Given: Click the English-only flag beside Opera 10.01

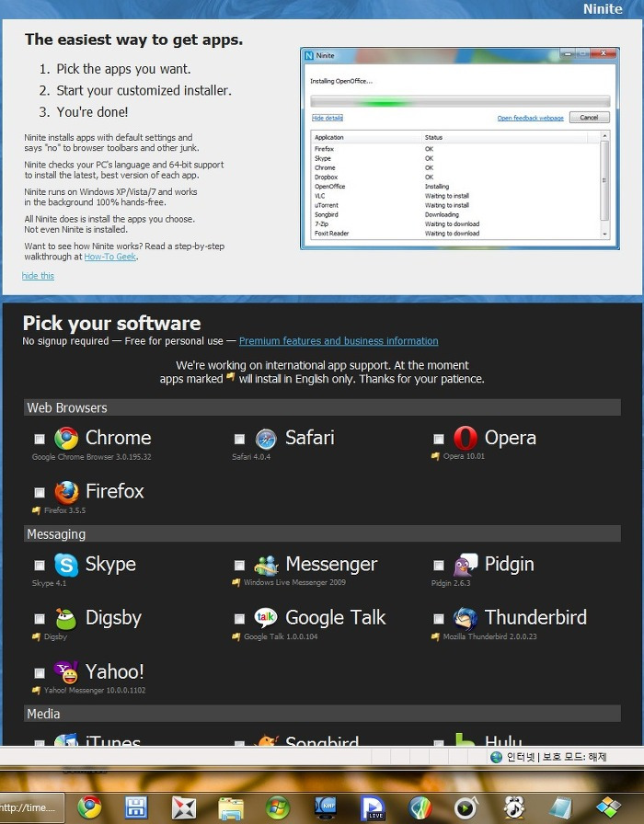Looking at the screenshot, I should click(435, 456).
